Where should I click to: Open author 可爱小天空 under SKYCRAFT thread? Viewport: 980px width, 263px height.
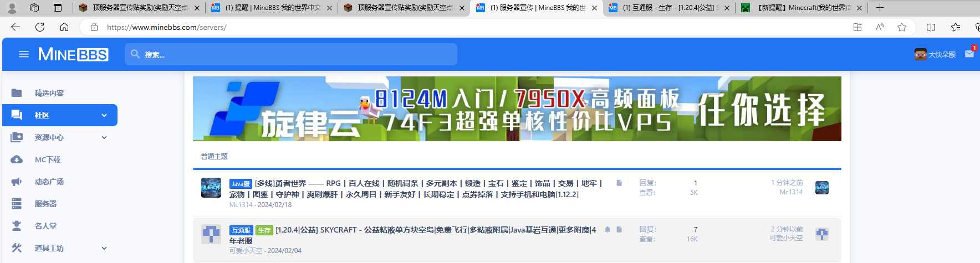(x=246, y=251)
